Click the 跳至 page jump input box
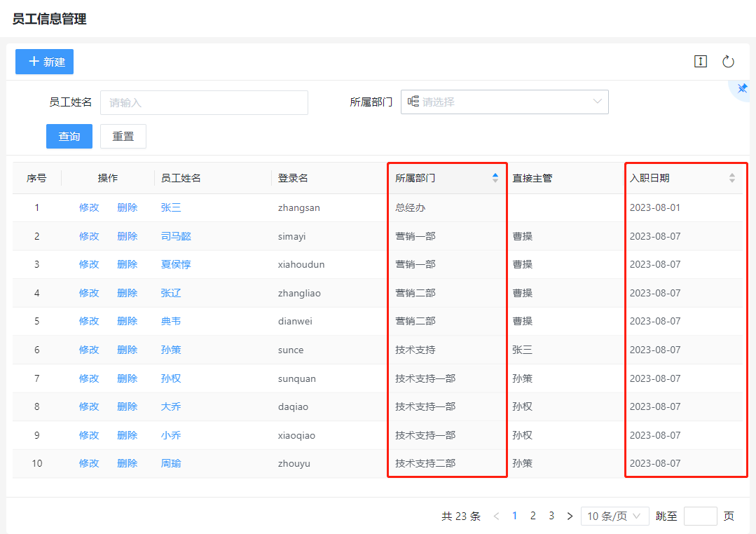The height and width of the screenshot is (534, 756). point(700,516)
